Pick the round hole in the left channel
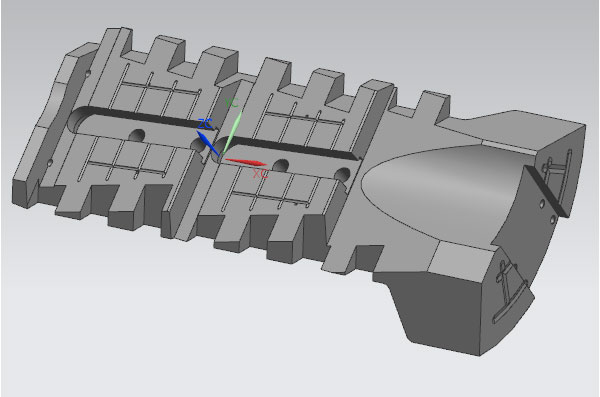This screenshot has width=600, height=397. coord(137,135)
